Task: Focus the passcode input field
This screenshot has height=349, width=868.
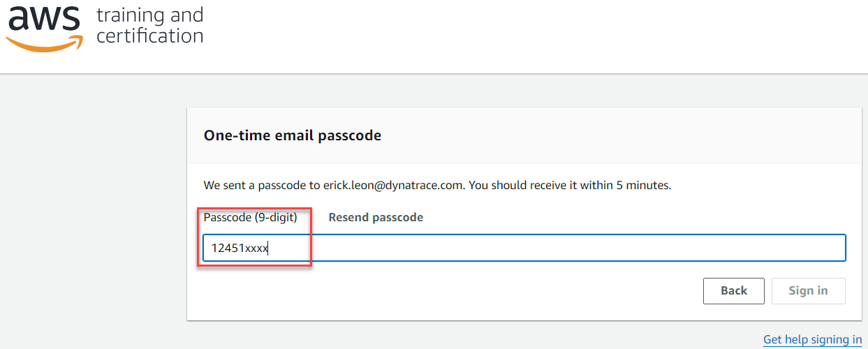Action: 524,248
